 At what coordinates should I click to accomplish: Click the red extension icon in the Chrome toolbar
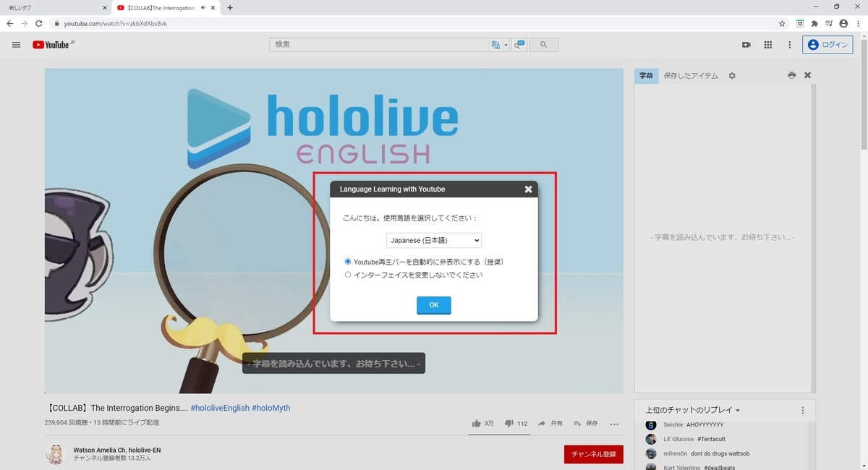click(800, 23)
